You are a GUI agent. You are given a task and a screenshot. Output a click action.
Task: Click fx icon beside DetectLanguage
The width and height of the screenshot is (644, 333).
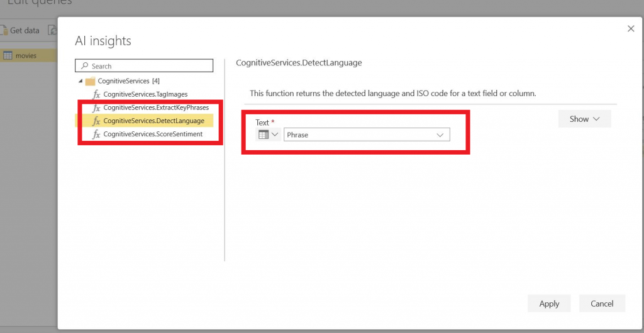tap(96, 121)
